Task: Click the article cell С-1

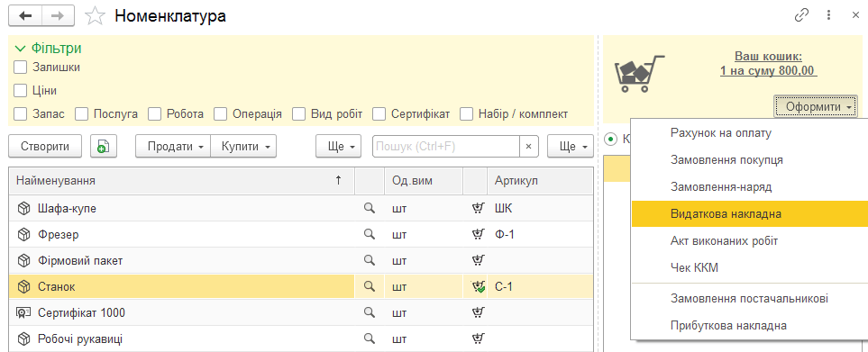Action: [540, 287]
